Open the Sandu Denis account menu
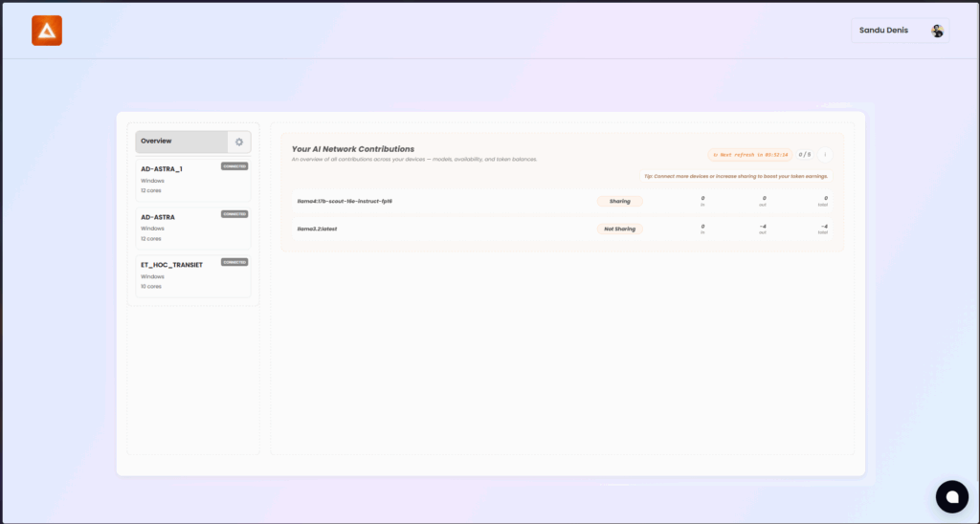Image resolution: width=980 pixels, height=524 pixels. pos(900,31)
